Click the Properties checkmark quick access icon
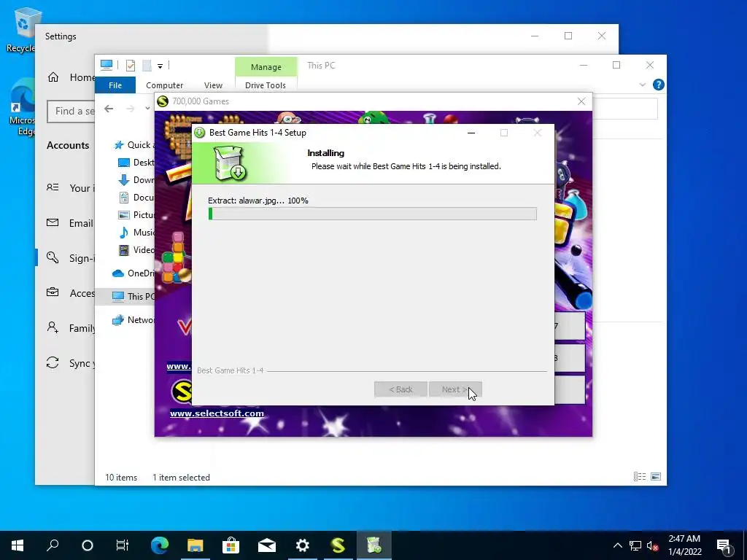747x560 pixels. tap(131, 65)
